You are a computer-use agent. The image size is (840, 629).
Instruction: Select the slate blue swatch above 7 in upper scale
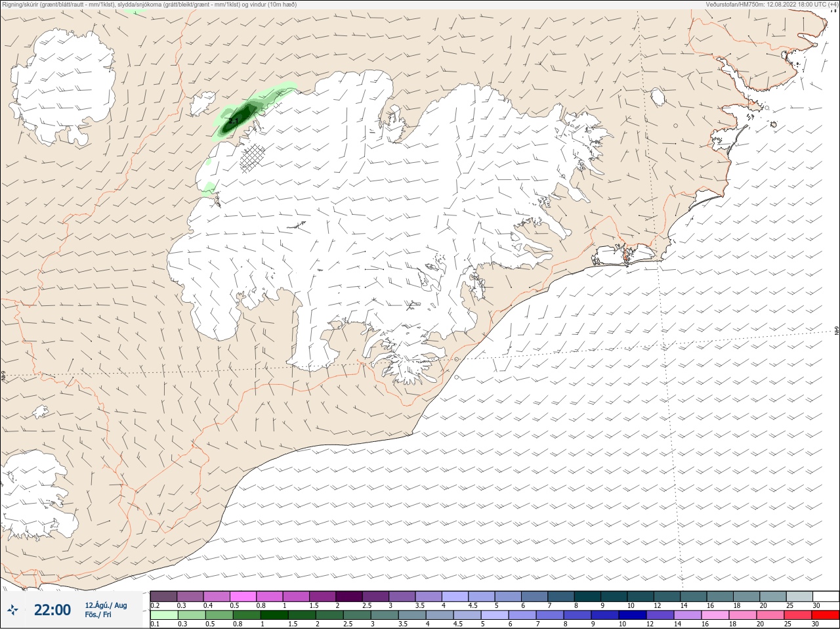(561, 596)
